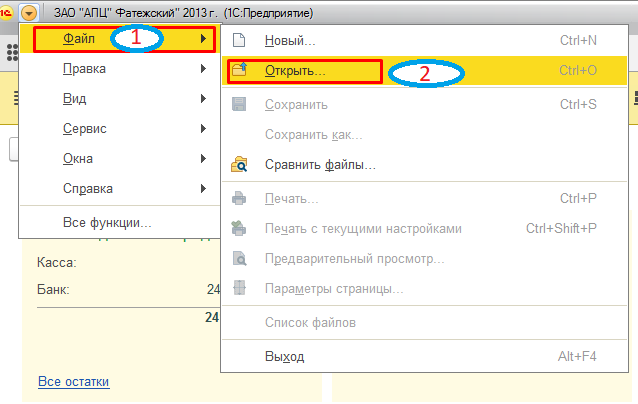Click the 1C logo icon in title bar
This screenshot has height=404, width=638.
[6, 13]
